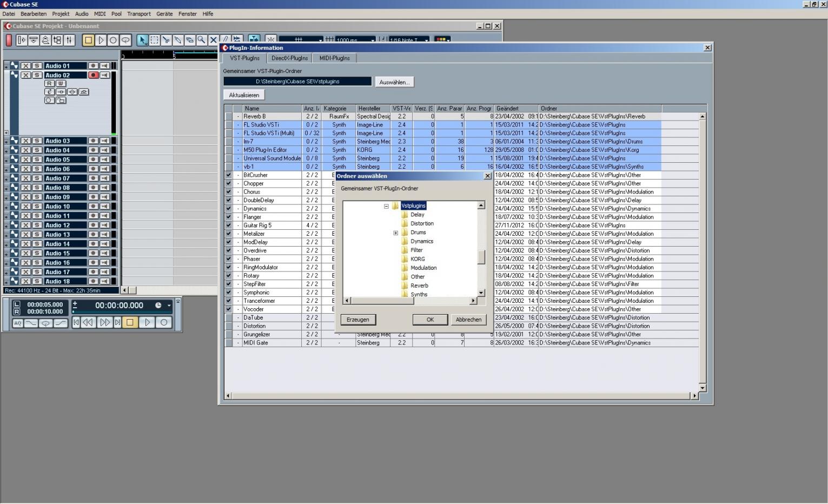The image size is (828, 504).
Task: Record-enable track Audio 05
Action: pyautogui.click(x=93, y=160)
